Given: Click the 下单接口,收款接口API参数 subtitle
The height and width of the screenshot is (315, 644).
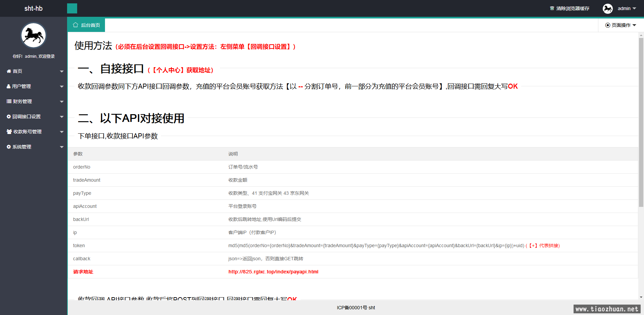Looking at the screenshot, I should coord(118,136).
